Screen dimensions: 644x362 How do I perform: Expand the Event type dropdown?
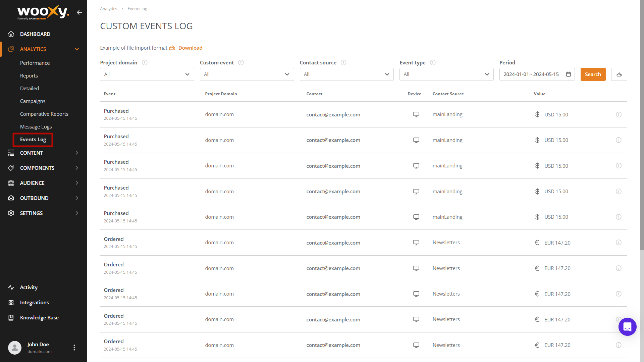coord(446,74)
